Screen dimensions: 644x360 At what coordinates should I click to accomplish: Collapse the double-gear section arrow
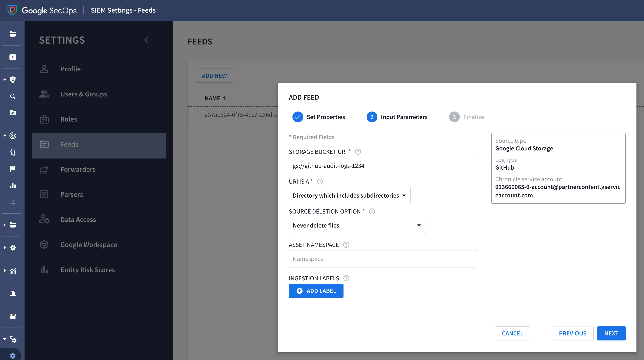(x=5, y=339)
